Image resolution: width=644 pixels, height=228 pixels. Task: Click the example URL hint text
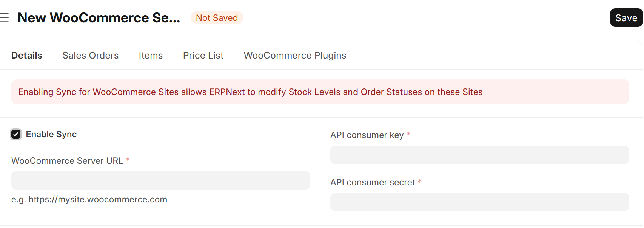[x=89, y=199]
